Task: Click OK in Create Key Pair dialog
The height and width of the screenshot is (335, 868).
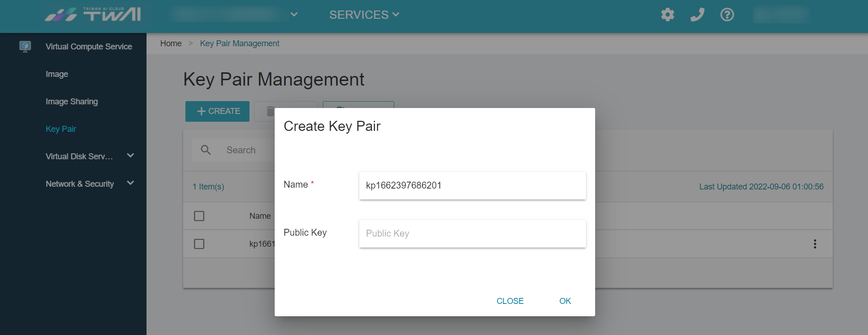Action: [565, 301]
